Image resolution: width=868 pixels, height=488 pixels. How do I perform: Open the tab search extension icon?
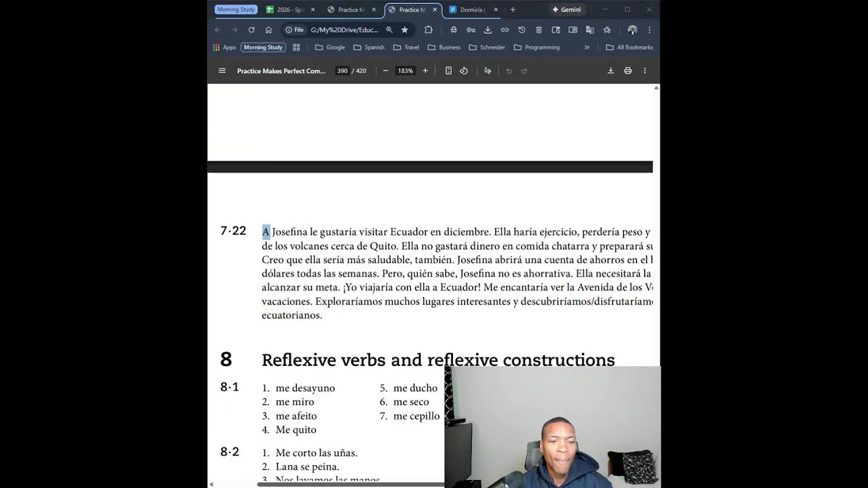click(556, 30)
